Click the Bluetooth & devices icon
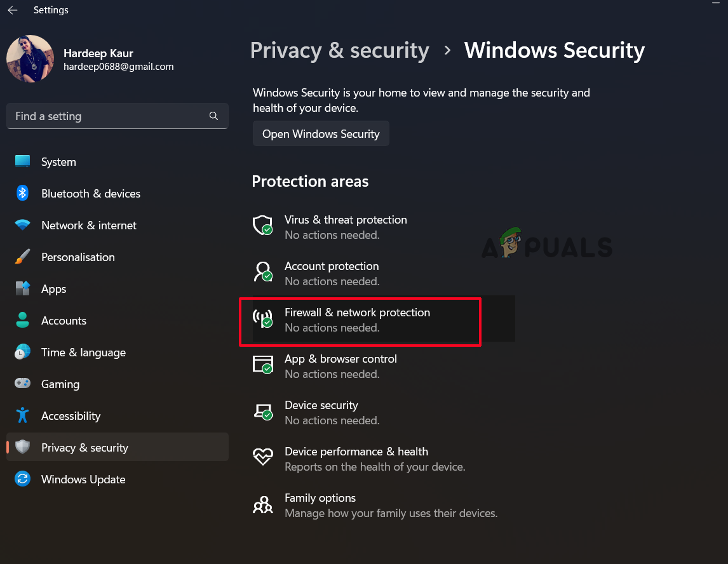 click(x=22, y=193)
